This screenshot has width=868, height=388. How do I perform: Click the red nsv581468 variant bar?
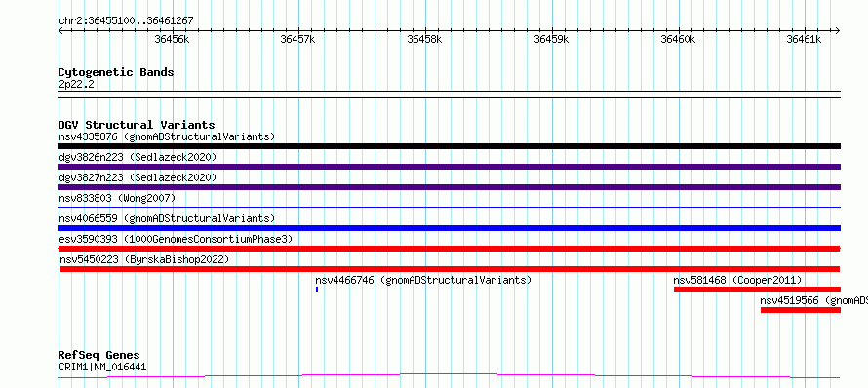point(757,290)
